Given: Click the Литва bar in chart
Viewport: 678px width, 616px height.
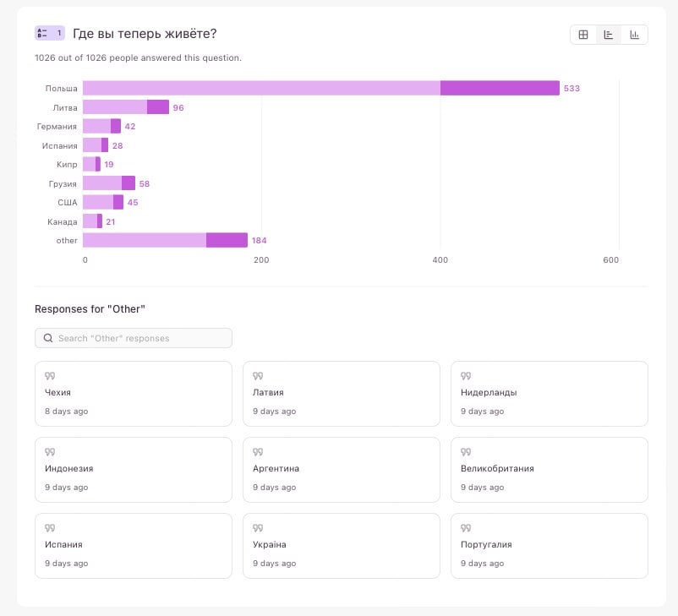Looking at the screenshot, I should [125, 107].
